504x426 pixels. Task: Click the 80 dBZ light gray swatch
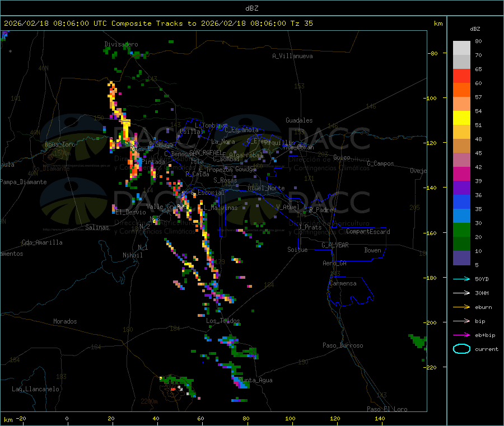tap(461, 48)
